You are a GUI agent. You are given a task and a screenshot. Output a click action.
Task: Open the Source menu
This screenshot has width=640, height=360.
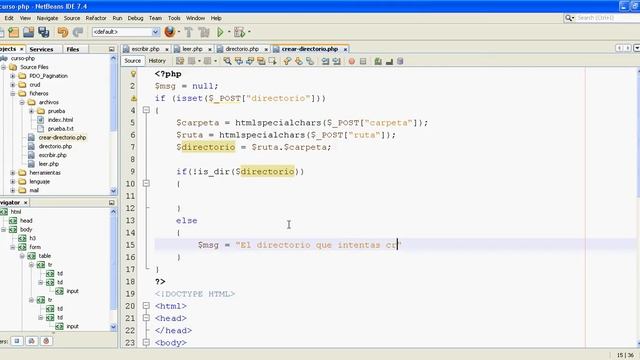click(x=72, y=18)
